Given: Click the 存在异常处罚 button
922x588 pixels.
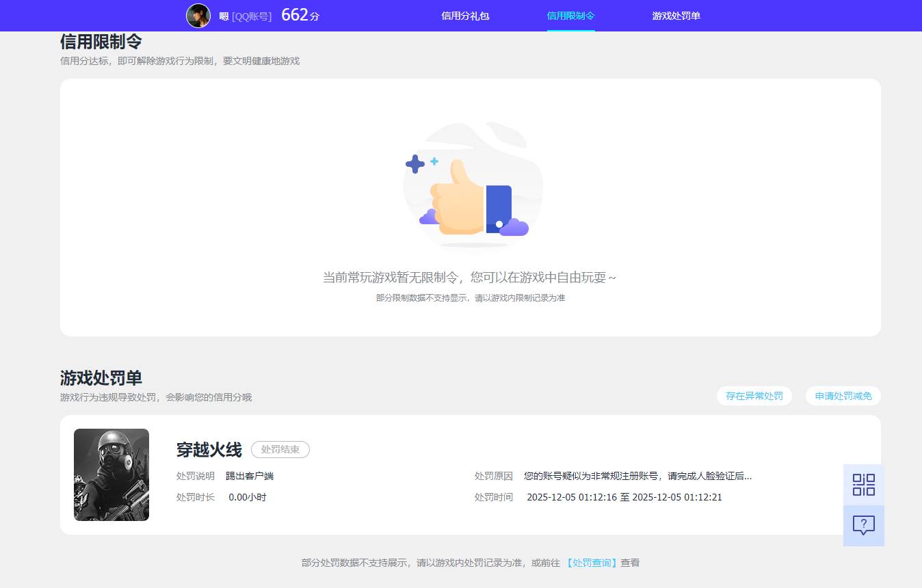Looking at the screenshot, I should 754,395.
